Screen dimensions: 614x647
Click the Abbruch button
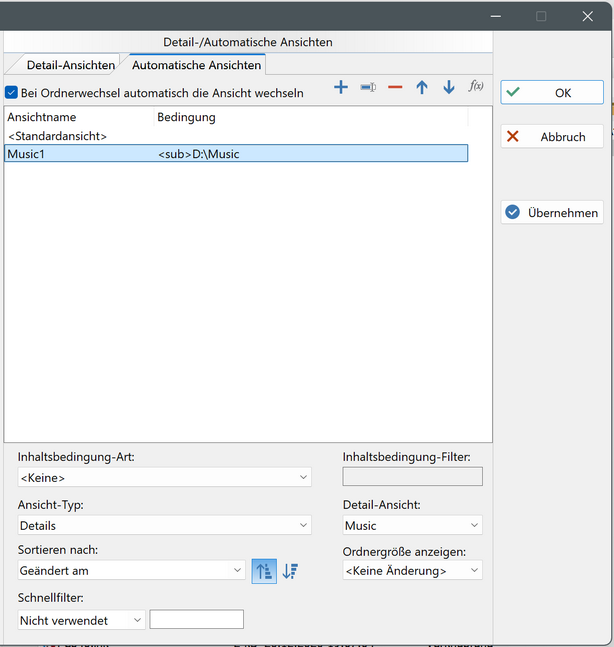pyautogui.click(x=552, y=137)
